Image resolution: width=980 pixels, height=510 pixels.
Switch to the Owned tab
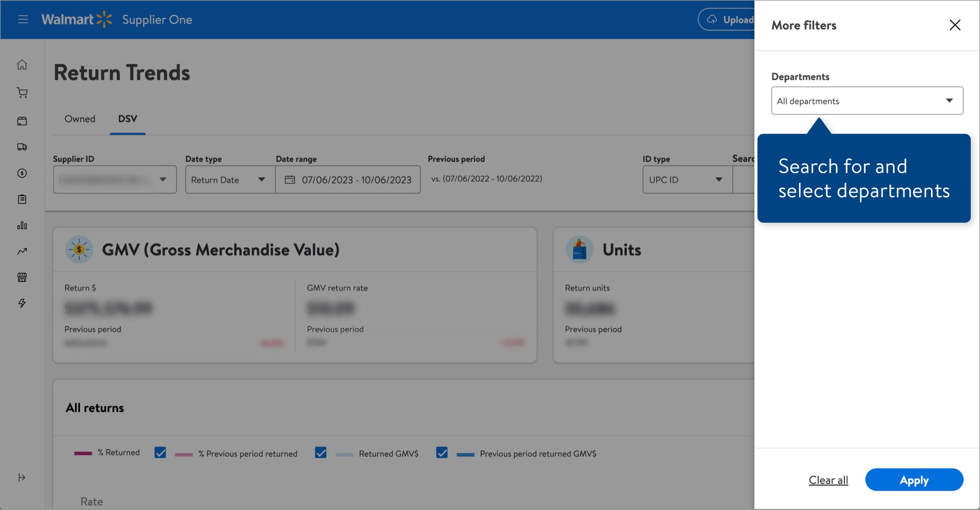pyautogui.click(x=80, y=119)
